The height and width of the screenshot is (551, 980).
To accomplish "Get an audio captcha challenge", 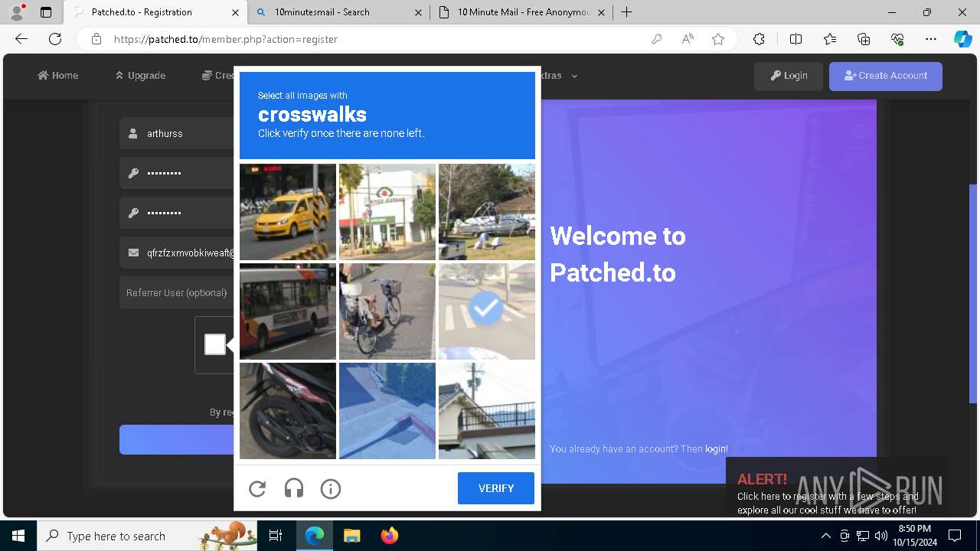I will (x=294, y=488).
